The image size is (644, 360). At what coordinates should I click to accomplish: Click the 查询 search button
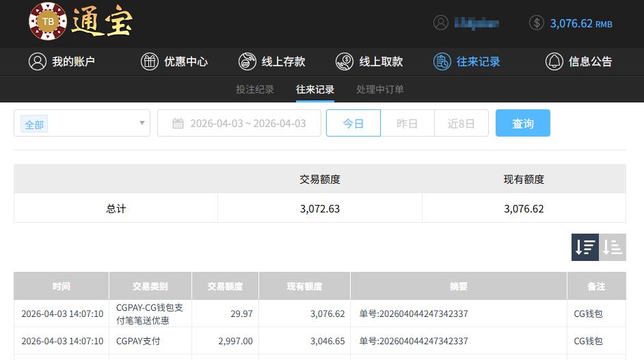point(522,124)
